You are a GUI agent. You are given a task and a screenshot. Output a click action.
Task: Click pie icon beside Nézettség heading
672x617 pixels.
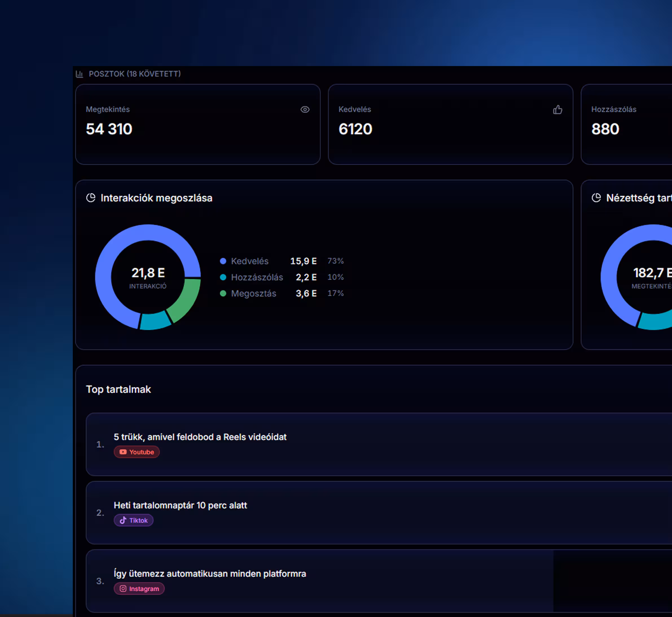click(x=596, y=198)
